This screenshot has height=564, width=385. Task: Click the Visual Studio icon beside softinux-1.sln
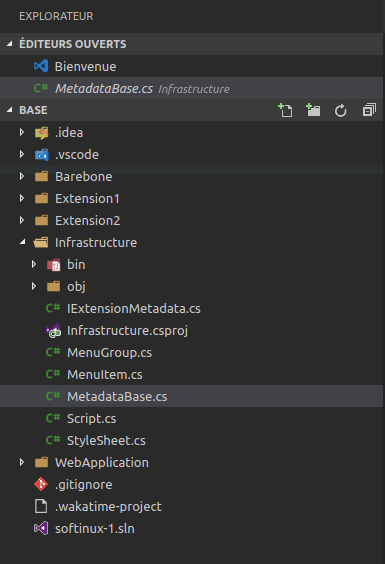(x=41, y=528)
